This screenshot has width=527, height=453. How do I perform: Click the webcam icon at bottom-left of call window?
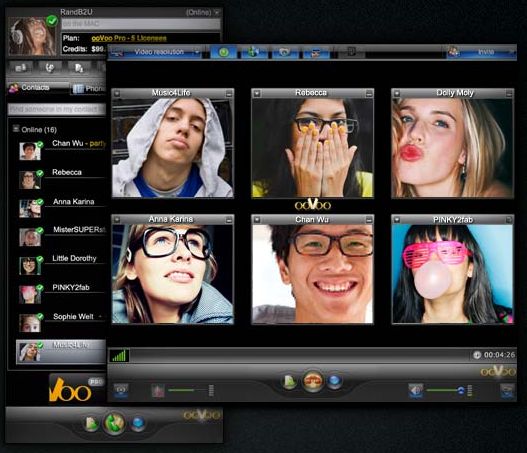pyautogui.click(x=121, y=390)
